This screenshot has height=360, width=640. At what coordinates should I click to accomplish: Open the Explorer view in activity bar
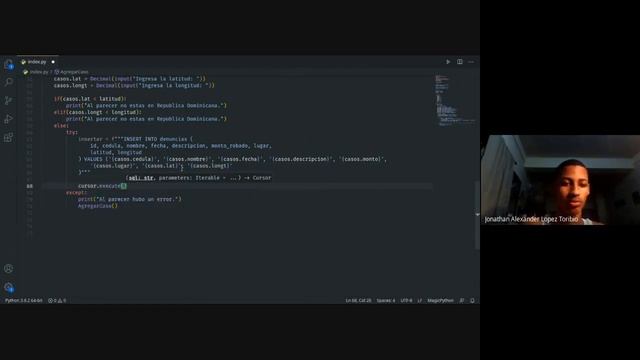(9, 64)
